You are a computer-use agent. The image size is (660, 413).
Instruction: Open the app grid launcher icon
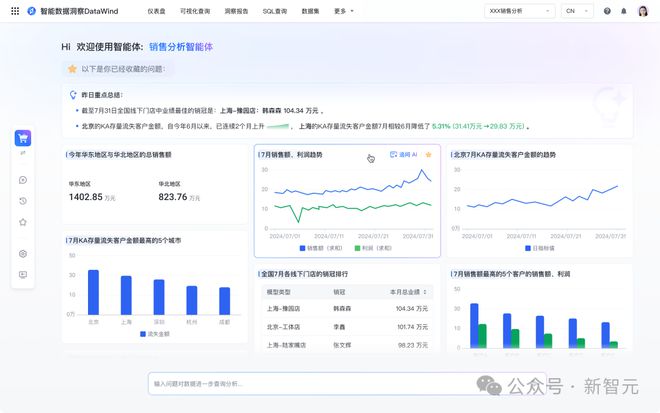pos(15,11)
